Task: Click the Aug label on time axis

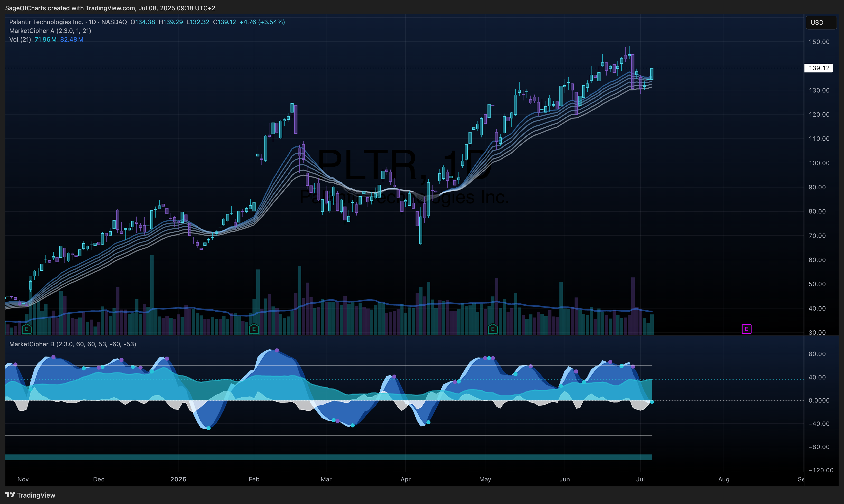Action: (724, 479)
